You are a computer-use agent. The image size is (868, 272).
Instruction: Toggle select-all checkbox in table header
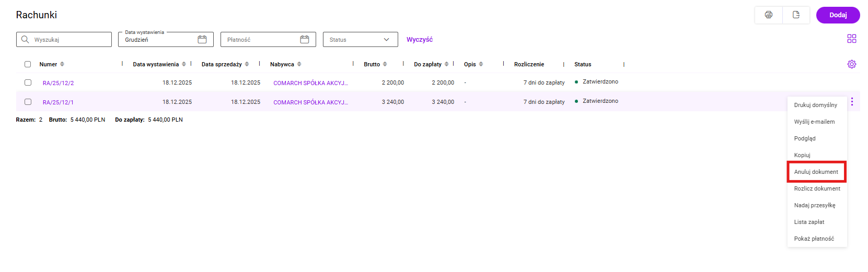point(28,64)
